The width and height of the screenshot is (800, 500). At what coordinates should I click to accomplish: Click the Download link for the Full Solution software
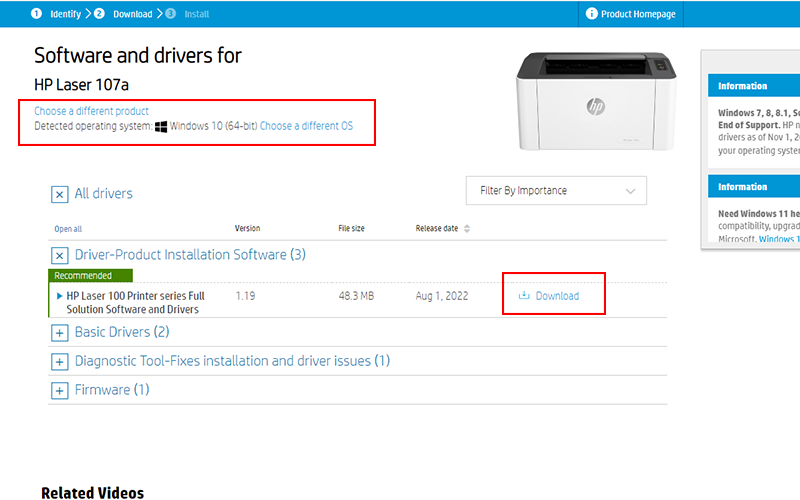click(557, 296)
